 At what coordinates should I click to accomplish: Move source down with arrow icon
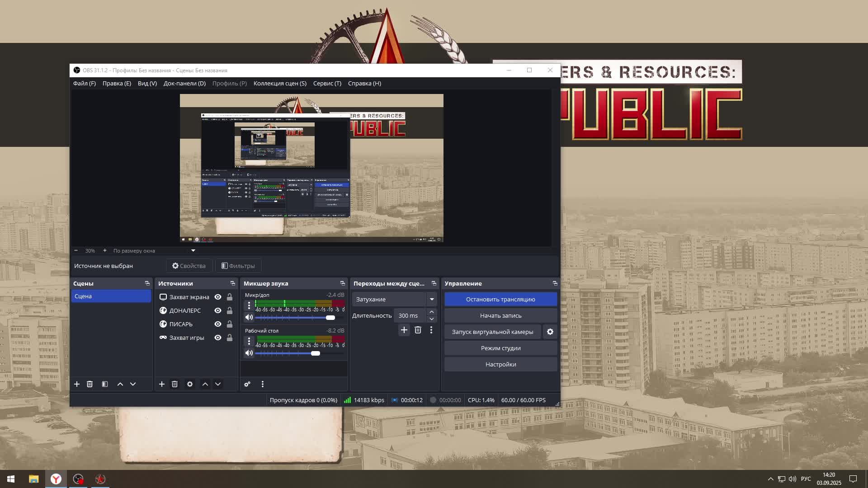click(218, 384)
